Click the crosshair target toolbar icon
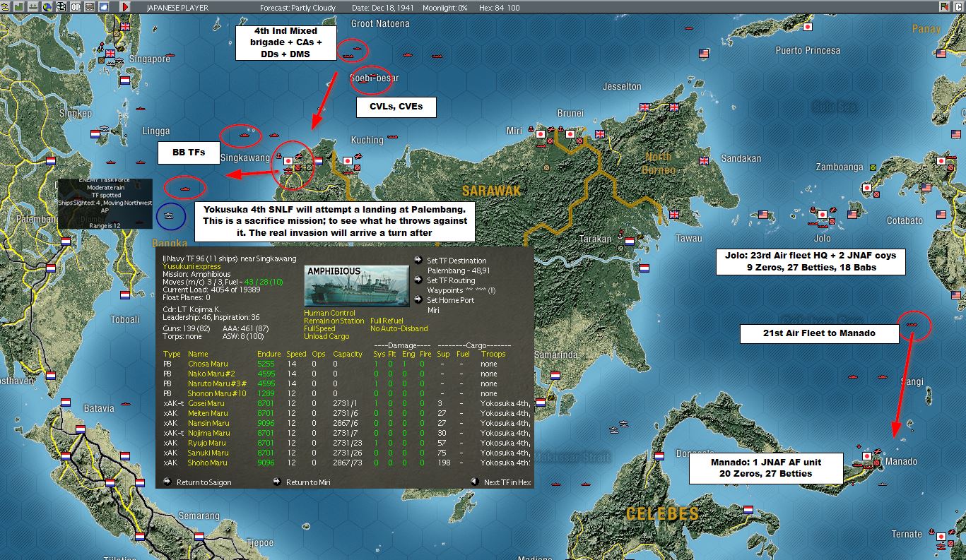The width and height of the screenshot is (966, 560). tap(61, 7)
